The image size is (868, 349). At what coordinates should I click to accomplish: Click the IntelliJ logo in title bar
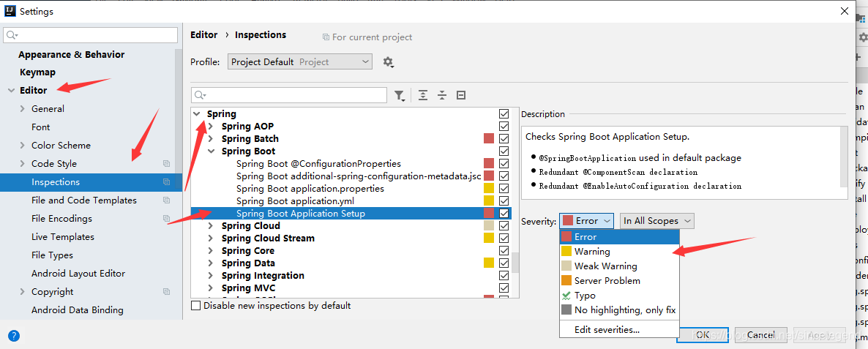(10, 10)
